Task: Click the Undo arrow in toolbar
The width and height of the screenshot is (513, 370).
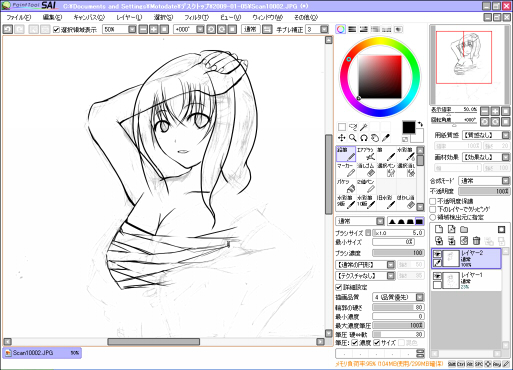Action: pos(8,29)
